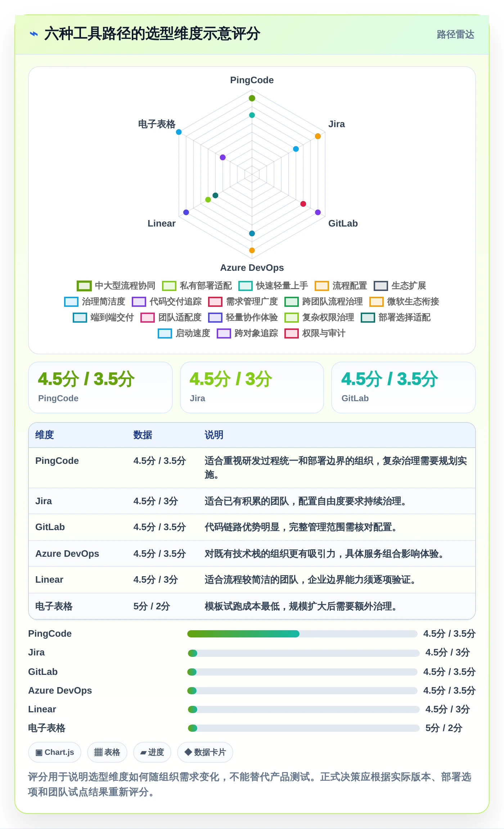Screen dimensions: 504x829
Task: Toggle 跨团队流程治理 legend series
Action: [x=324, y=301]
